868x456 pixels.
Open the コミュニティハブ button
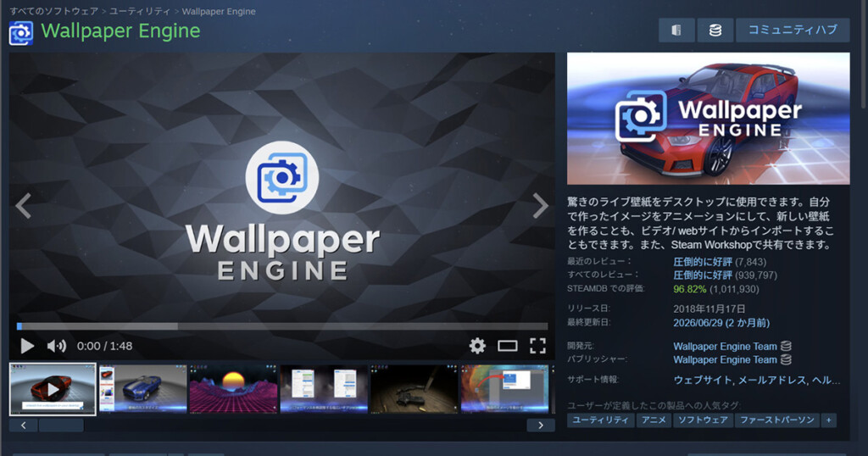(793, 30)
